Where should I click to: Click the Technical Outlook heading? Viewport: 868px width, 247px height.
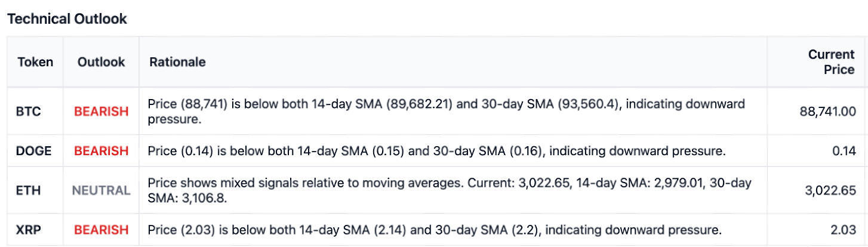[67, 19]
